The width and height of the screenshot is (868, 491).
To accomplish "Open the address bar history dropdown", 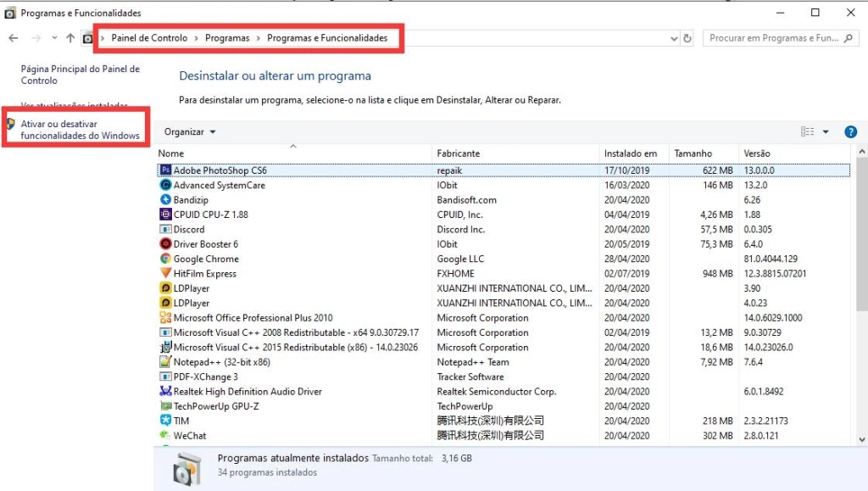I will pyautogui.click(x=674, y=38).
